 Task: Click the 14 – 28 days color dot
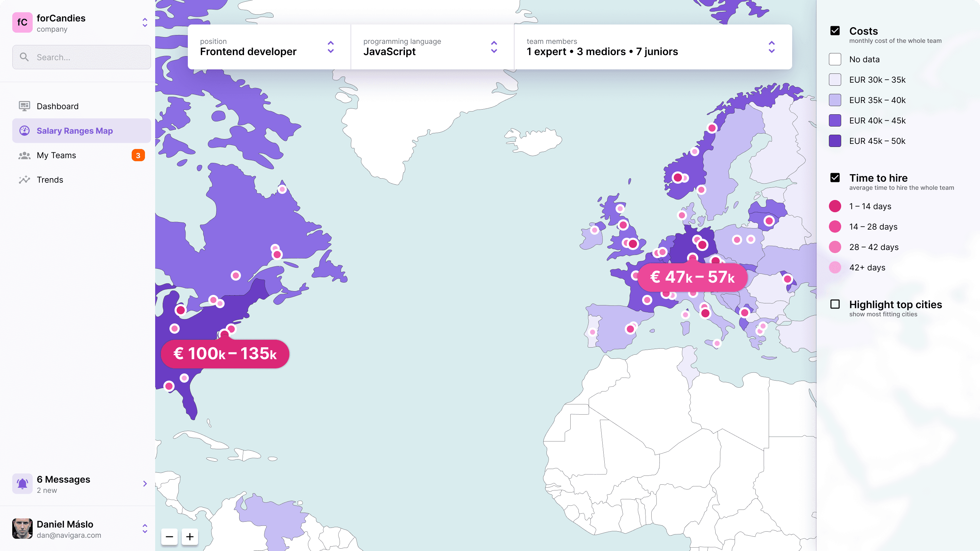[835, 227]
